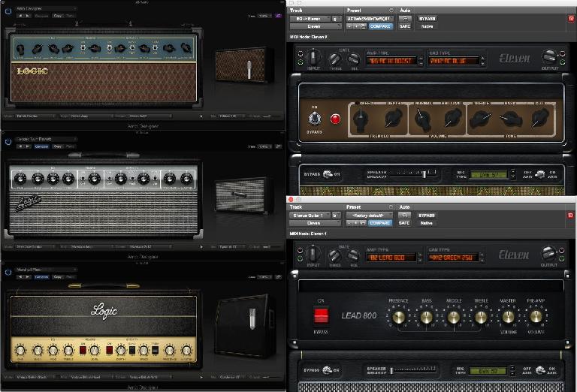Click BYPASS in Eleven 2 plugin header
This screenshot has height=392, width=577.
(427, 19)
